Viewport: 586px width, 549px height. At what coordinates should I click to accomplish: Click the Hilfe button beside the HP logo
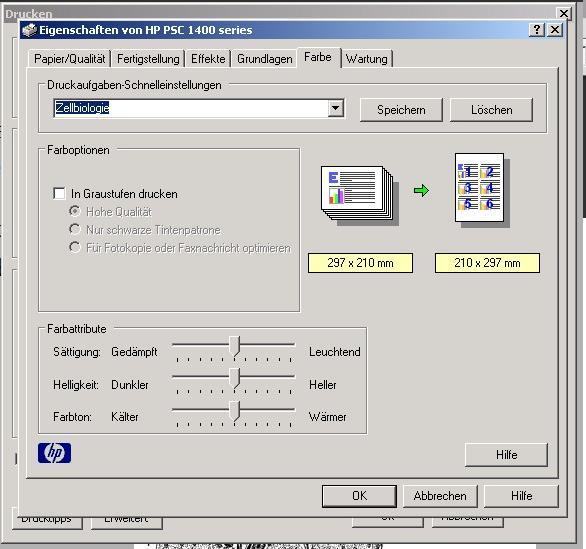[506, 455]
